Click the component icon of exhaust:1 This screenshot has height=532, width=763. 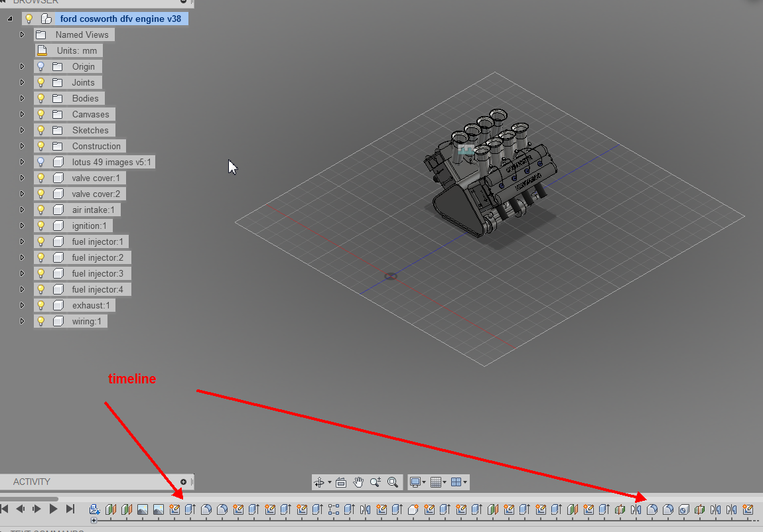click(x=58, y=305)
